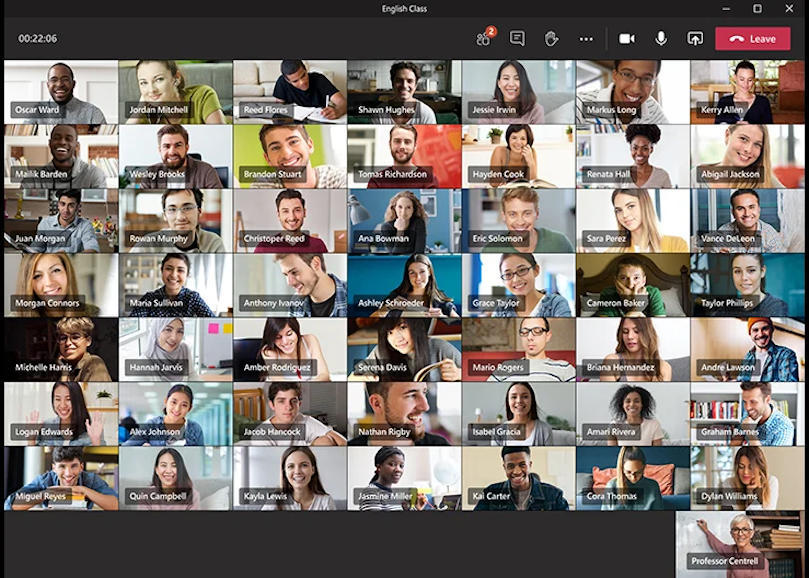Select Kayla Lewis's video tile
Viewport: 809px width, 578px height.
tap(290, 478)
